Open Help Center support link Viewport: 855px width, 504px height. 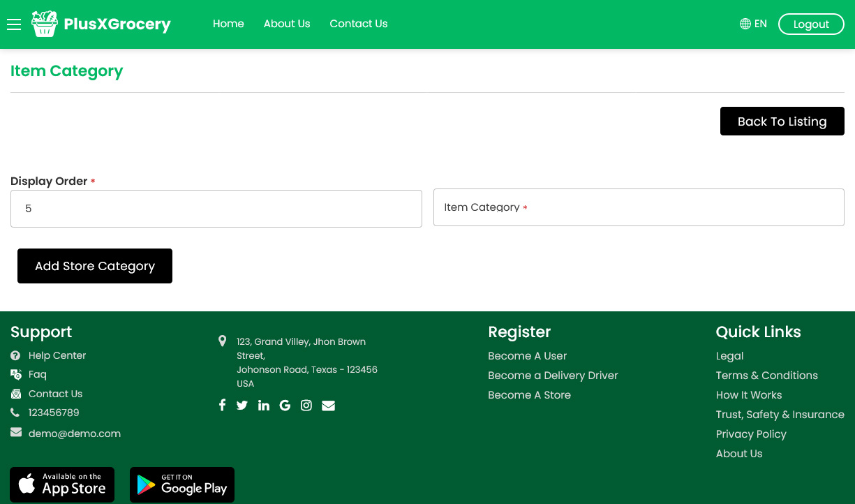pos(57,355)
